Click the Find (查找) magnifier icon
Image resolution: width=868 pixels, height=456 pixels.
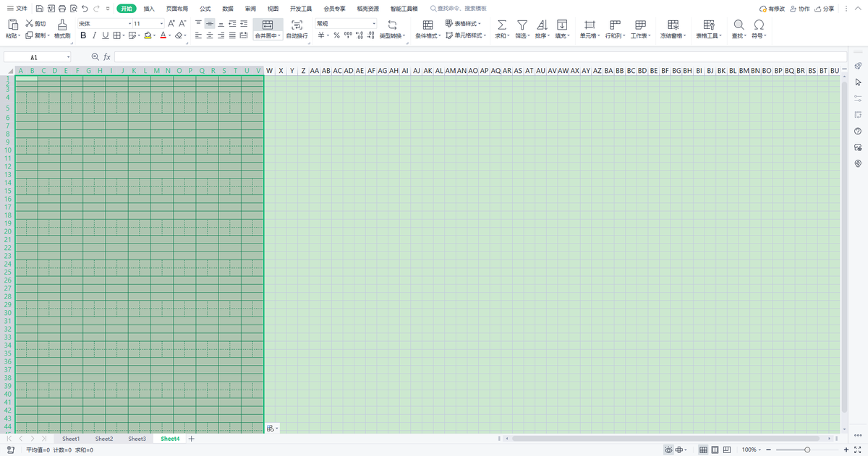click(739, 25)
